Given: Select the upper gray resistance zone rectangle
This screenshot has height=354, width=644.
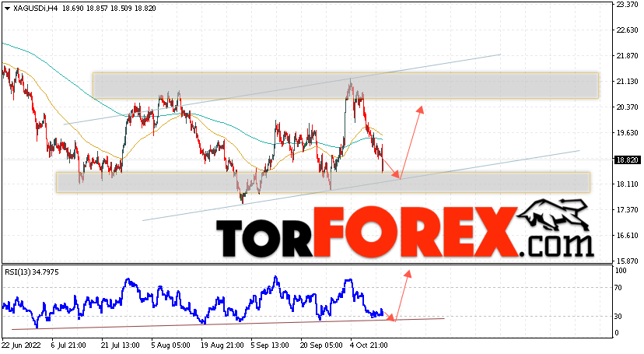Looking at the screenshot, I should tap(345, 86).
